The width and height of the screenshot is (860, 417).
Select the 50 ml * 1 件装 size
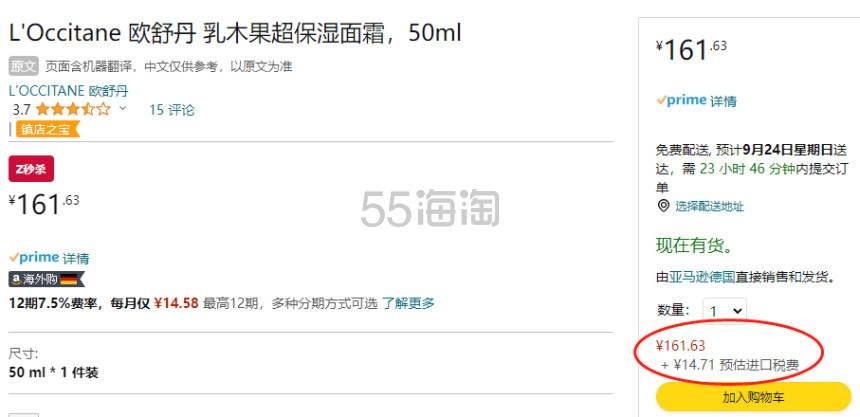[54, 373]
